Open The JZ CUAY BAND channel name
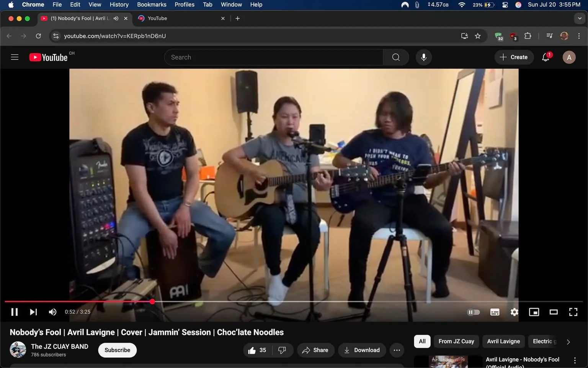 pos(60,346)
